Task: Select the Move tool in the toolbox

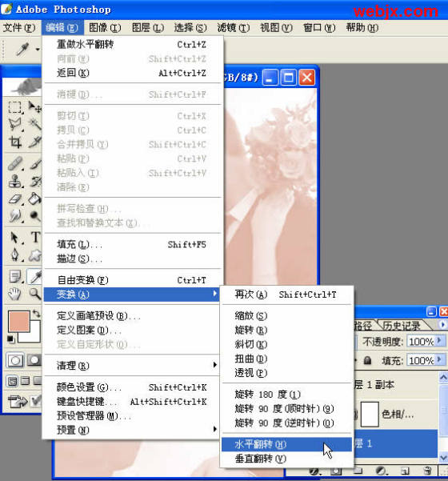Action: pyautogui.click(x=34, y=107)
